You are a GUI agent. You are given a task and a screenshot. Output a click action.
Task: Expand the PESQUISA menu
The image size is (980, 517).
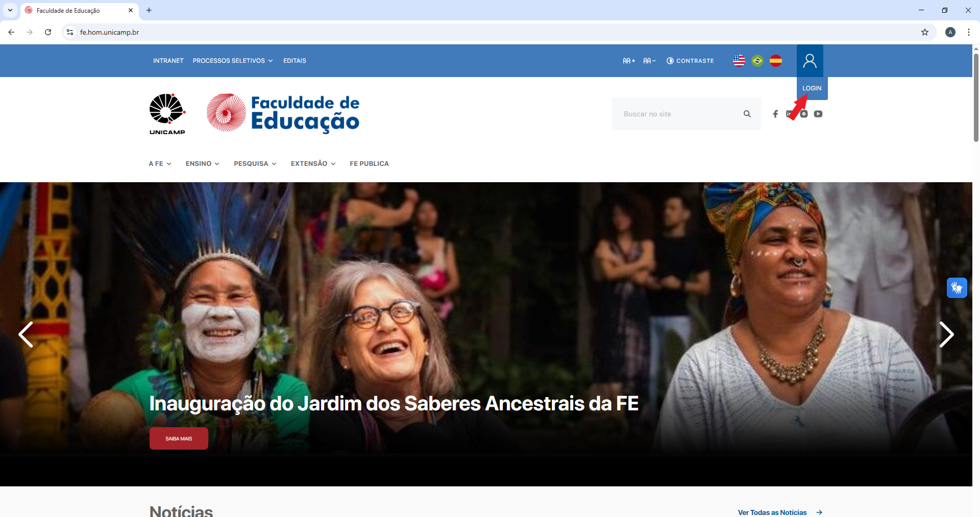[255, 164]
